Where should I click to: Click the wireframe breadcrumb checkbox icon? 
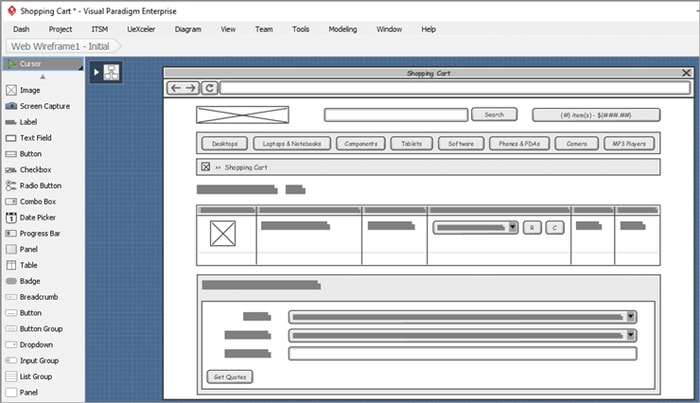pos(206,167)
